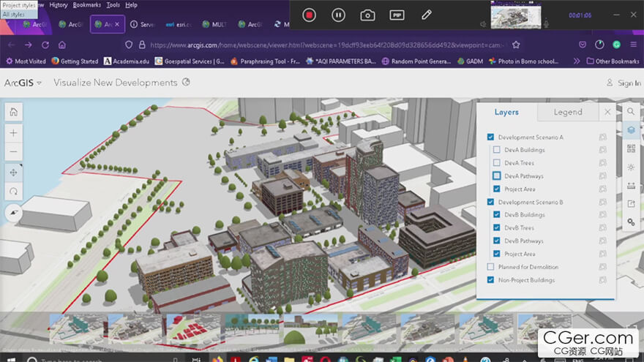
Task: Check the DevA Pathways layer
Action: (497, 176)
